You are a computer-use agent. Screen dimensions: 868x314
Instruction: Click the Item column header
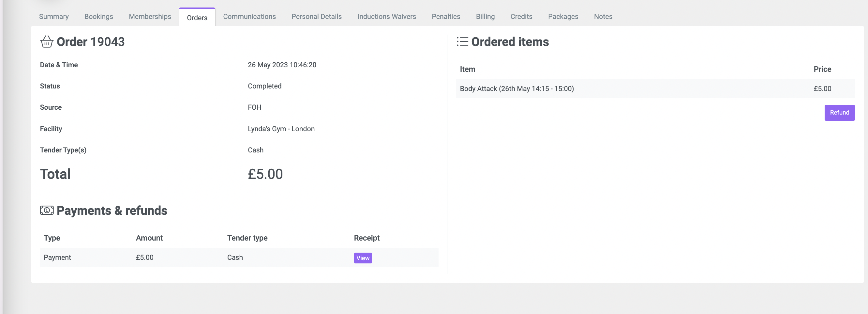[x=467, y=69]
